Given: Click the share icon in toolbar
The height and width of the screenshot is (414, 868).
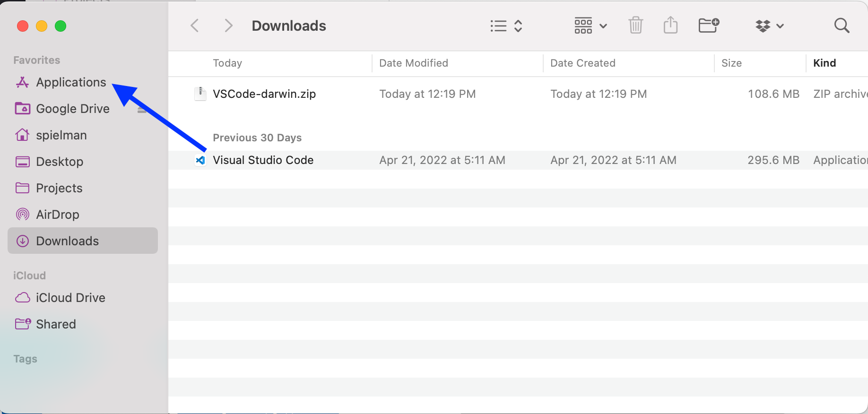Looking at the screenshot, I should coord(670,25).
